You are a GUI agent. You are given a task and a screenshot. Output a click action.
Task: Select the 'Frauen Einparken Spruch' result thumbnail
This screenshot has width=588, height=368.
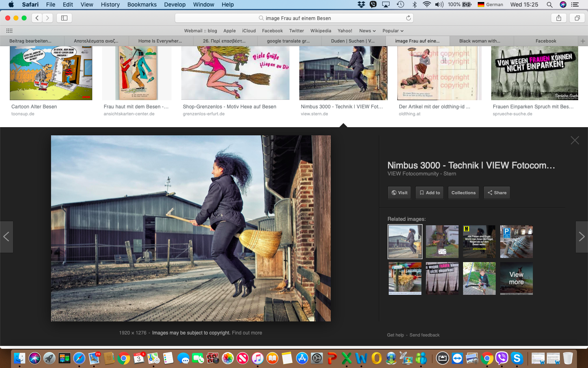[x=535, y=73]
